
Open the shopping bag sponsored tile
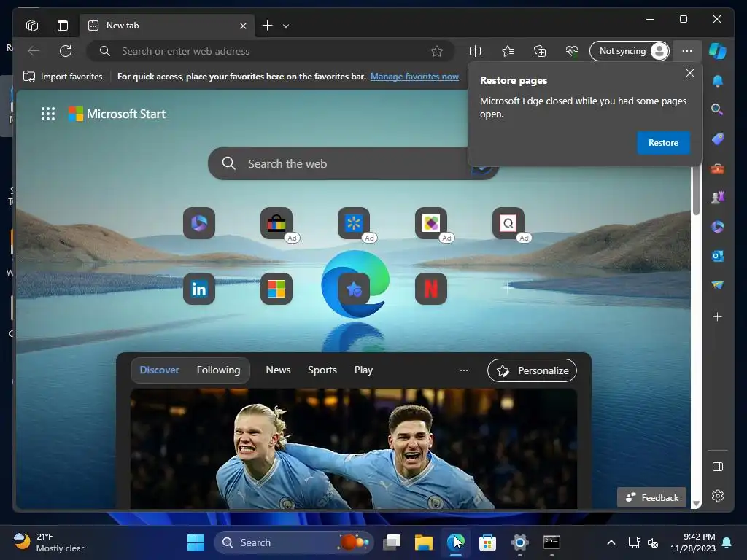(x=276, y=223)
